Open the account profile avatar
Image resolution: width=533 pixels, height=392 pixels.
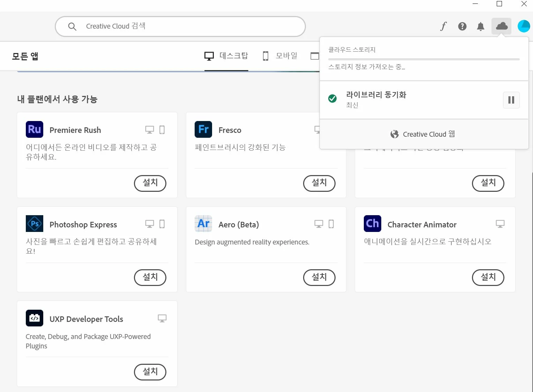click(x=524, y=26)
